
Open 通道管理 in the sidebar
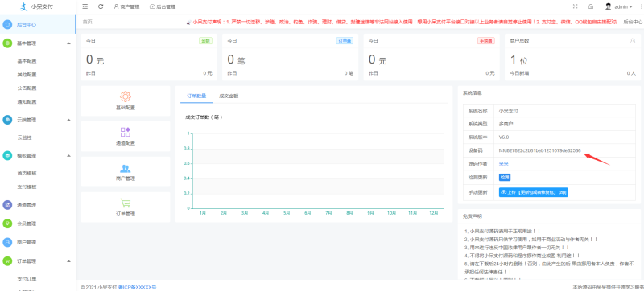(x=27, y=205)
